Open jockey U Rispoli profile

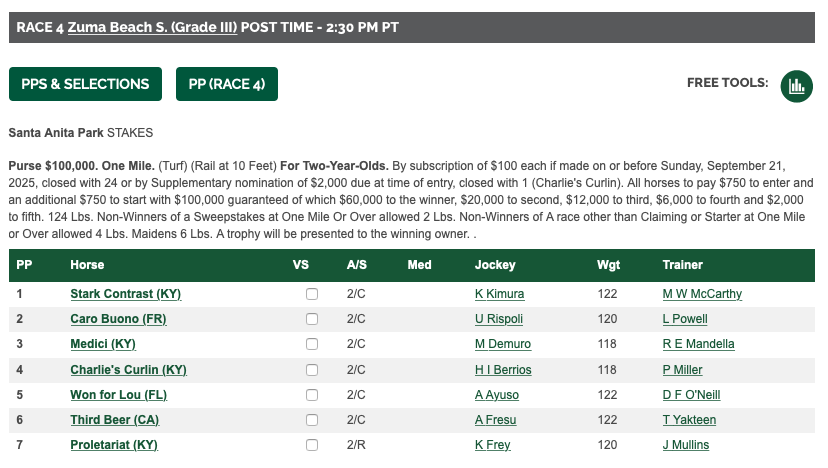coord(499,319)
